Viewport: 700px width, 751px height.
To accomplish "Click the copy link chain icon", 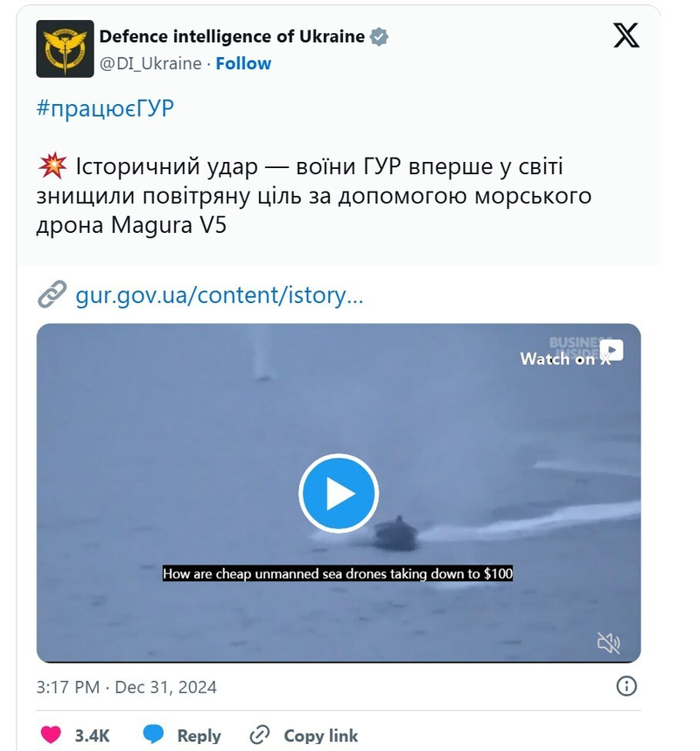I will (260, 734).
